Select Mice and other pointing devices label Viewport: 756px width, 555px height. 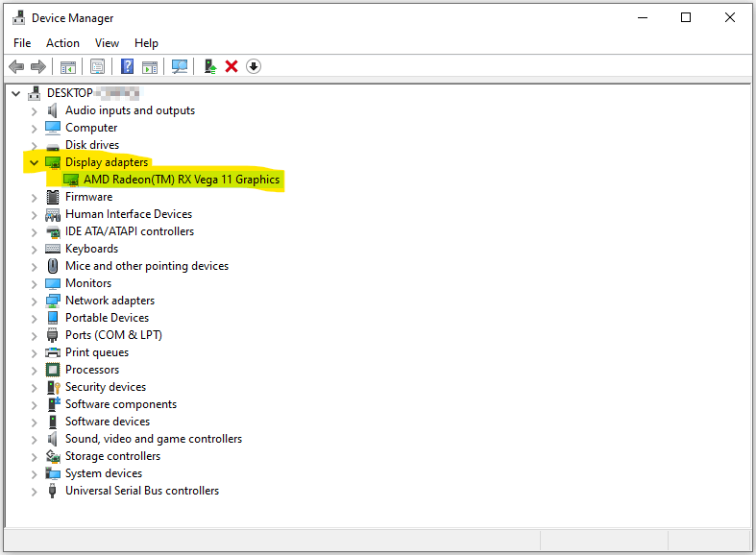(147, 266)
